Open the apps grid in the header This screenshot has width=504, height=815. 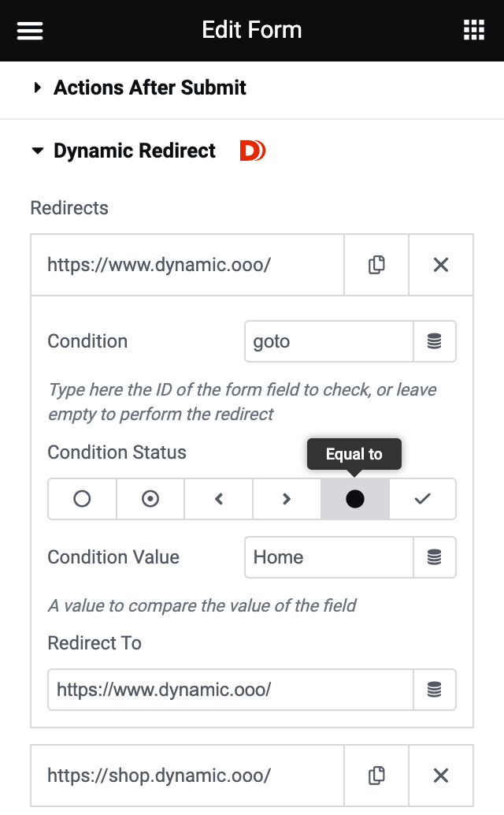473,30
